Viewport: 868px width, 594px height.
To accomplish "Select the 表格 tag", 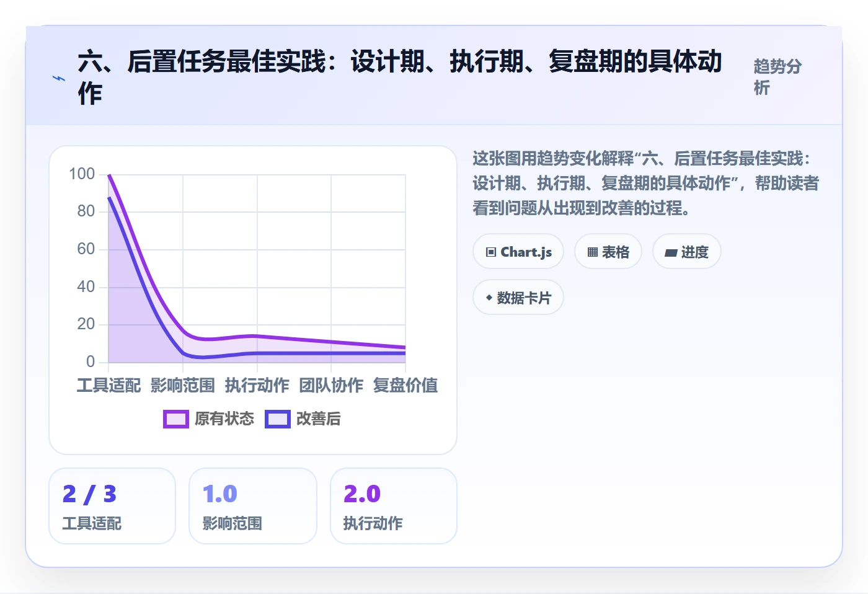I will tap(608, 252).
